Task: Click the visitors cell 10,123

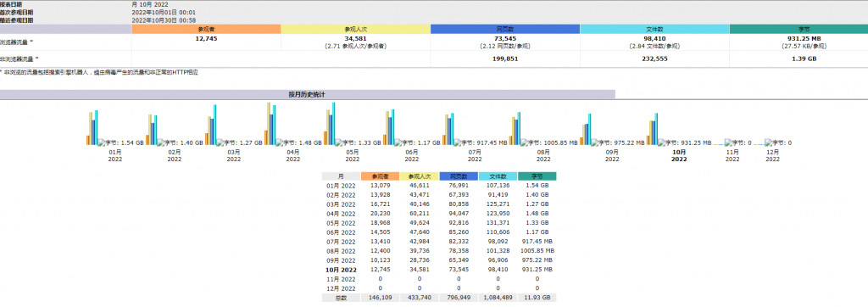Action: (380, 260)
